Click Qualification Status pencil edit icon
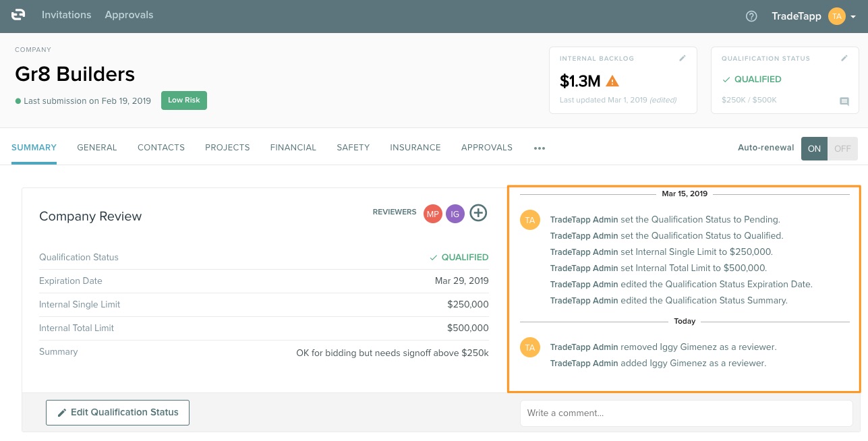Viewport: 868px width, 441px height. 844,59
